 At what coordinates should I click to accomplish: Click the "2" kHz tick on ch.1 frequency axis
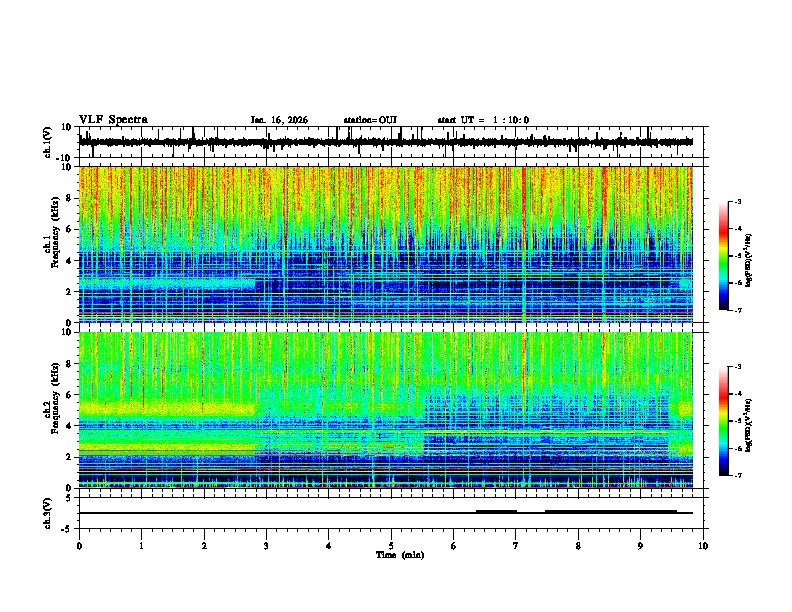[70, 291]
